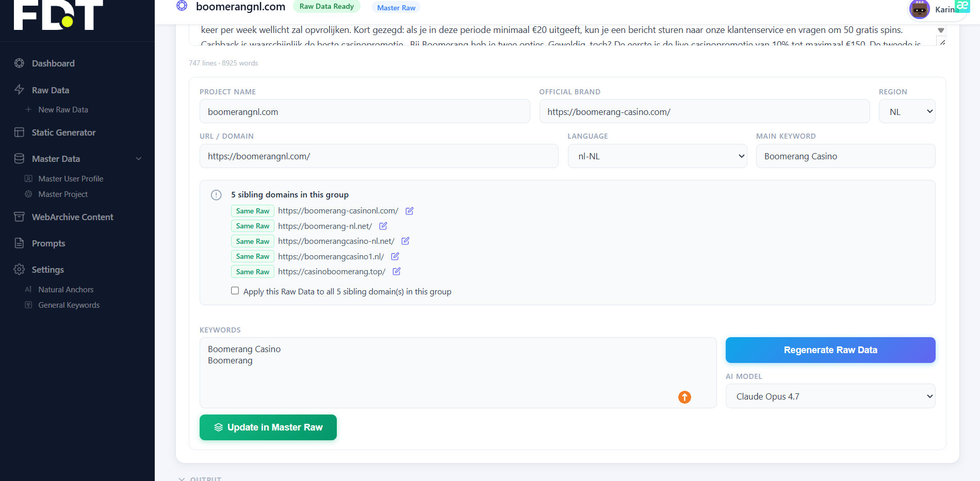Click edit icon beside boomerangcasino1.nl

coord(395,256)
